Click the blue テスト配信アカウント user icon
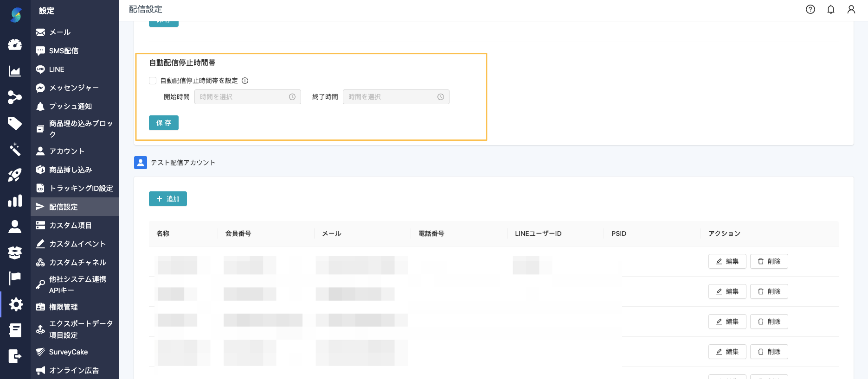Screen dimensions: 868x379 (141, 163)
